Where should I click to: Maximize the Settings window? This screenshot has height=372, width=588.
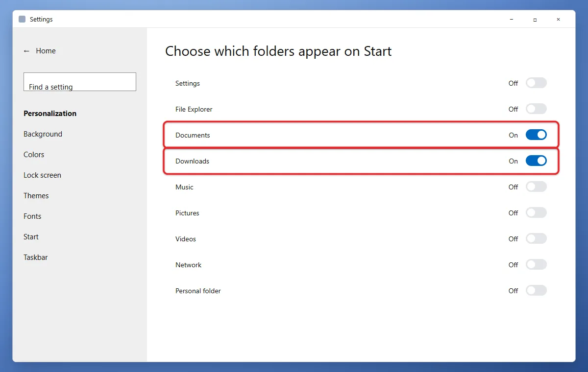[x=535, y=20]
